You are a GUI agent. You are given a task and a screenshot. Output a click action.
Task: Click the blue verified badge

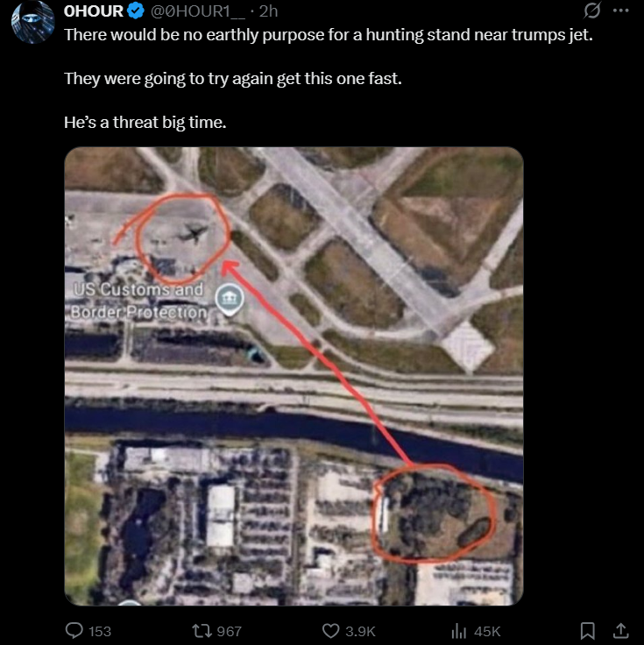[x=136, y=11]
